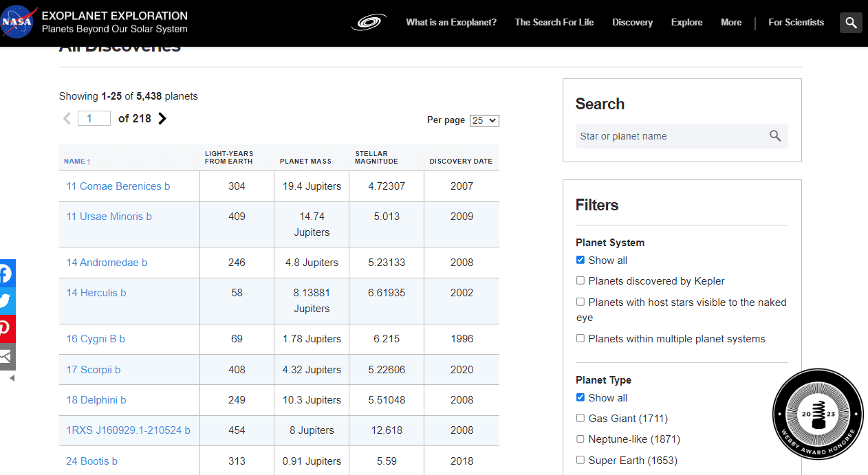Image resolution: width=868 pixels, height=475 pixels.
Task: Collapse the social share sidebar arrow
Action: coord(12,378)
